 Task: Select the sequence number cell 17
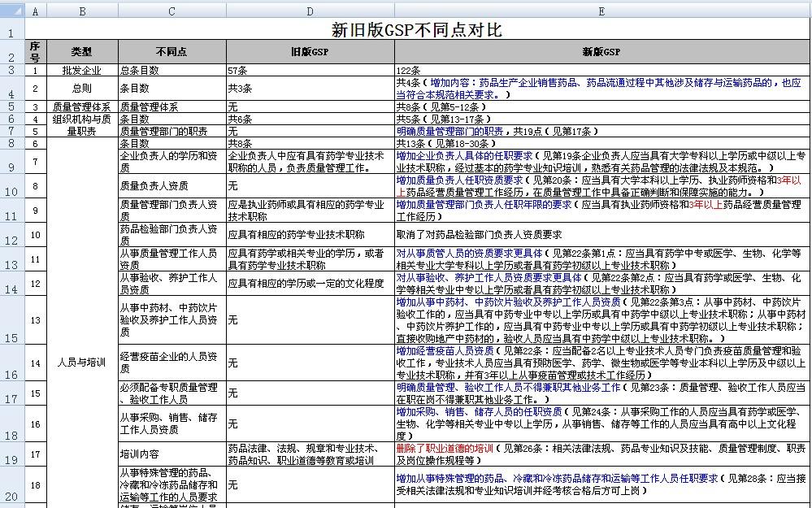coord(35,454)
